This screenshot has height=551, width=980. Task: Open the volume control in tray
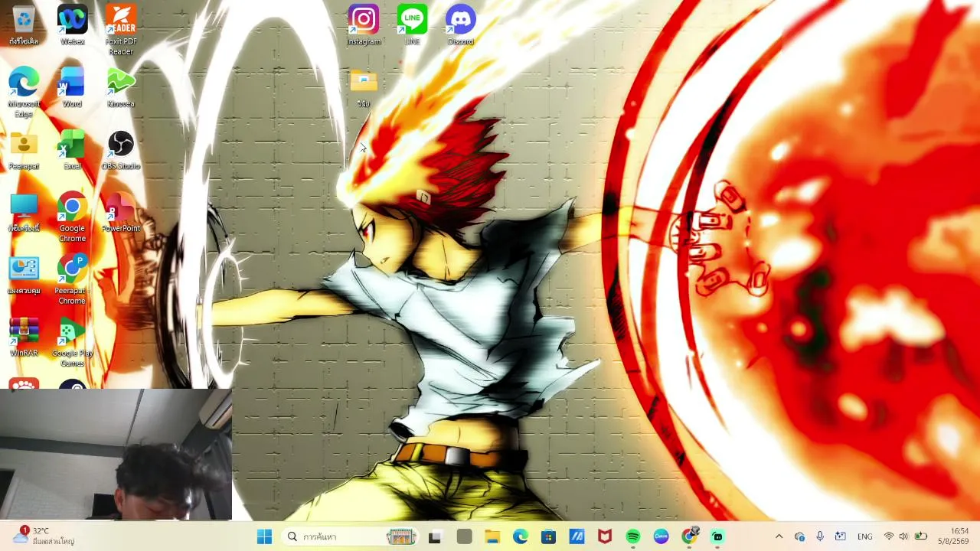pyautogui.click(x=903, y=536)
